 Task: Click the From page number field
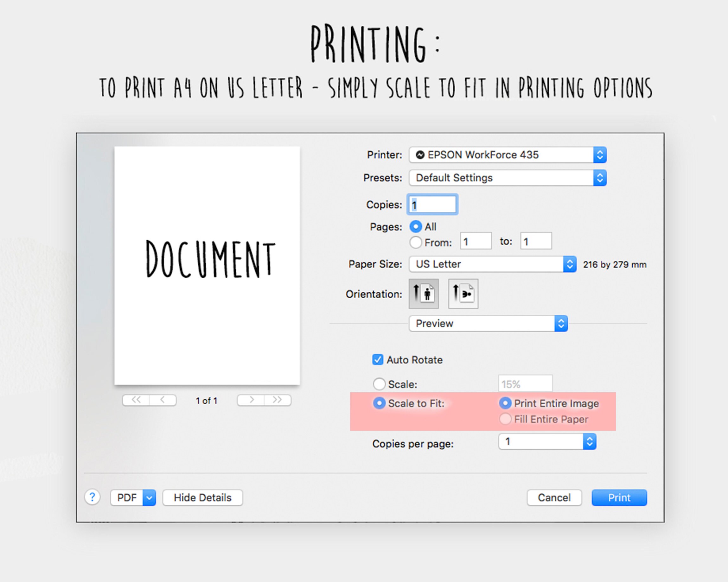click(x=476, y=241)
